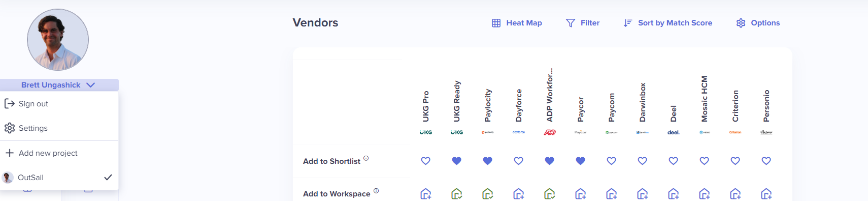The image size is (868, 201).
Task: Click the ADP logo
Action: pos(550,132)
